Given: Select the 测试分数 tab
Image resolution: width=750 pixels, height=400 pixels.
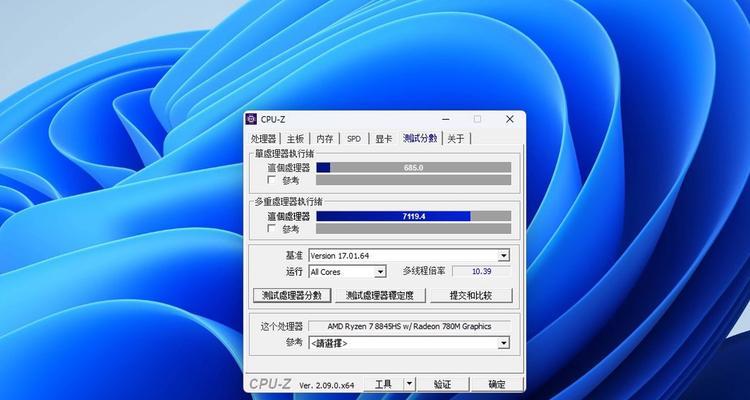Looking at the screenshot, I should pyautogui.click(x=420, y=138).
